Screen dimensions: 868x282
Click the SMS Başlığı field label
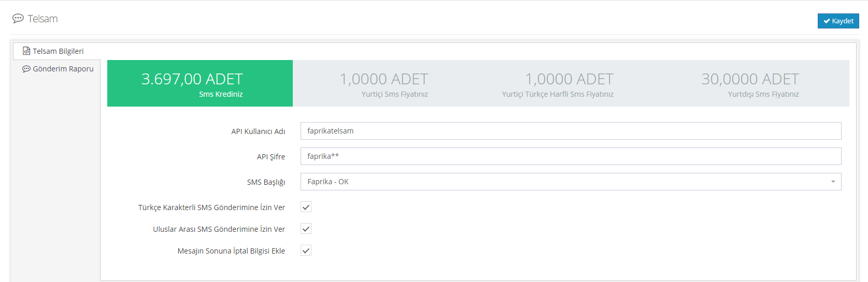coord(266,182)
